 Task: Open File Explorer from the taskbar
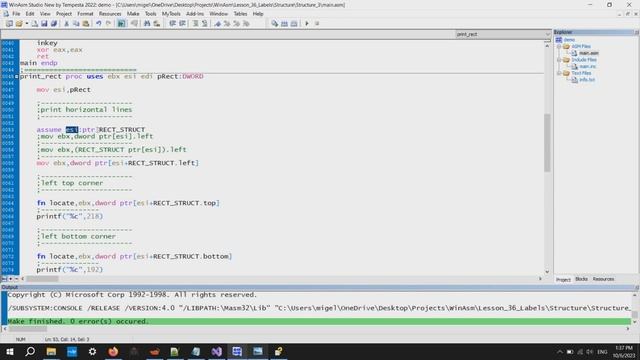tap(51, 351)
